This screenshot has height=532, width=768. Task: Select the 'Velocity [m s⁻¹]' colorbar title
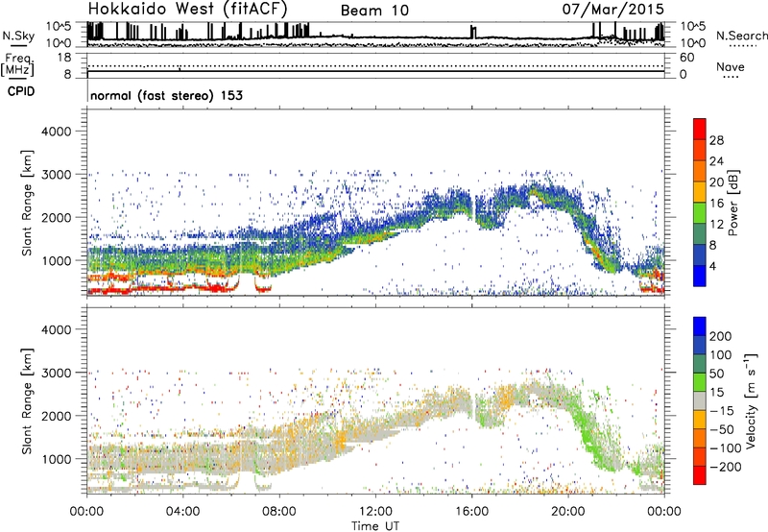point(751,400)
